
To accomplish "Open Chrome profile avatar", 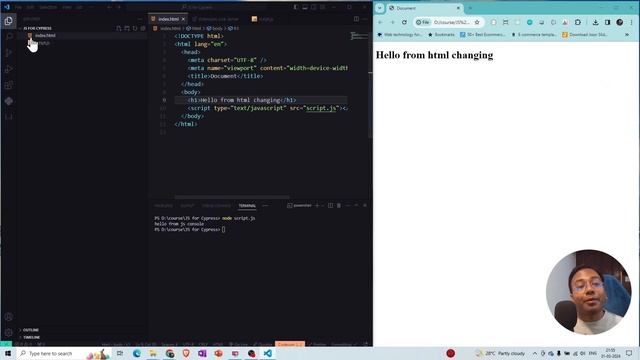I will [620, 22].
